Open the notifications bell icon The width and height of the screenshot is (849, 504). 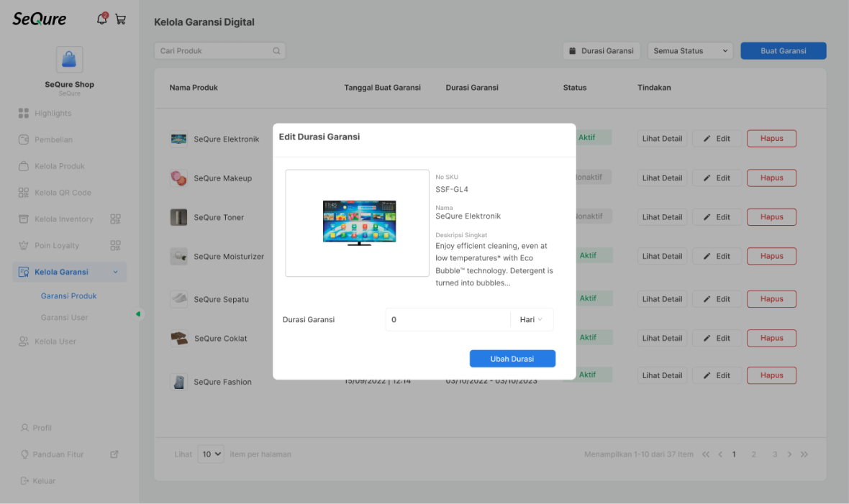click(x=101, y=19)
